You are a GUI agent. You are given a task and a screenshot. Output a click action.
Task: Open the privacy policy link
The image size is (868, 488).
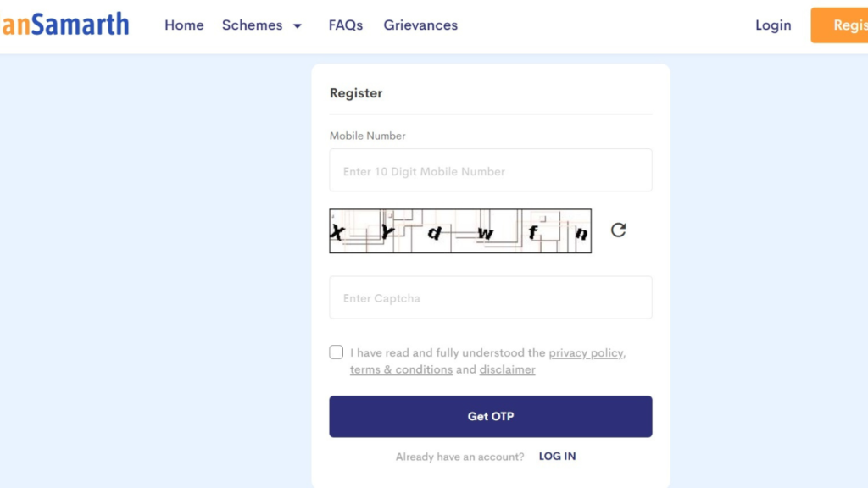586,353
